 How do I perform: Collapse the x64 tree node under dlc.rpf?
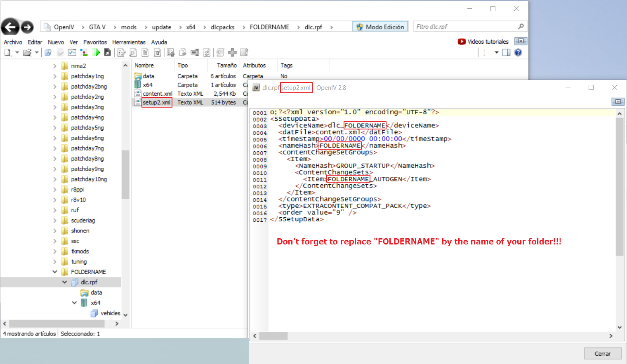tap(75, 303)
